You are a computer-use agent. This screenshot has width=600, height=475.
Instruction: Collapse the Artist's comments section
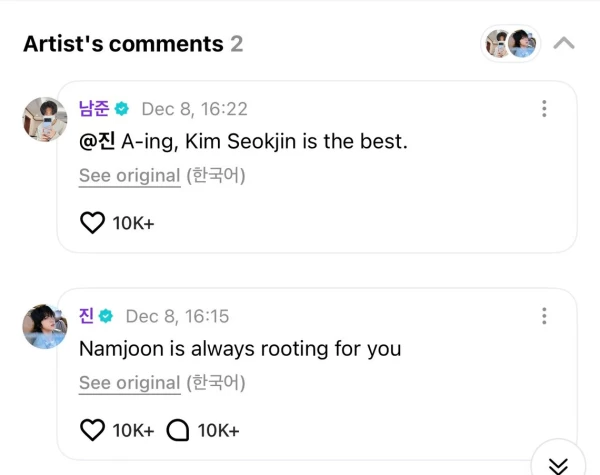tap(564, 44)
